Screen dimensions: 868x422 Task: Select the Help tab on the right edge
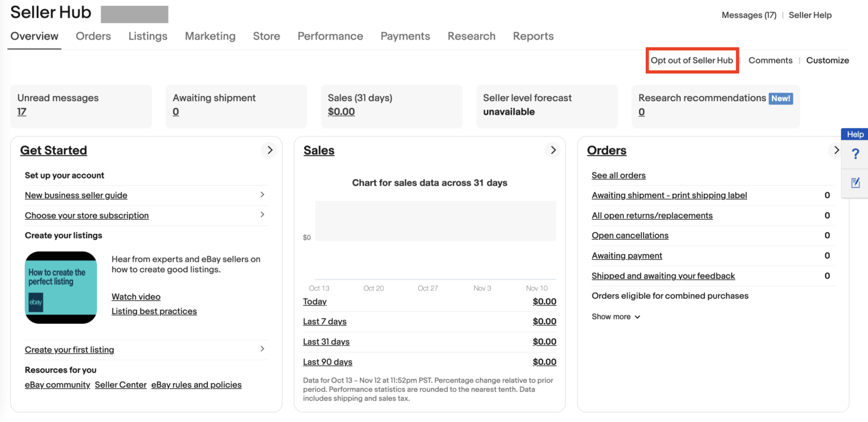(854, 134)
